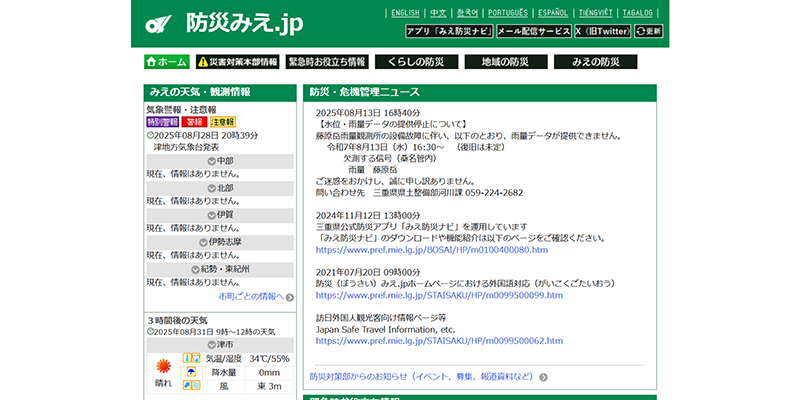Select the 2025年08月13日 16時40分 news date

click(368, 113)
